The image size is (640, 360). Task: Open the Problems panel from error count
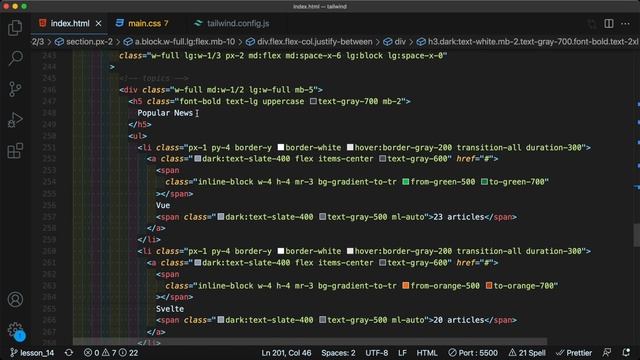tap(111, 353)
